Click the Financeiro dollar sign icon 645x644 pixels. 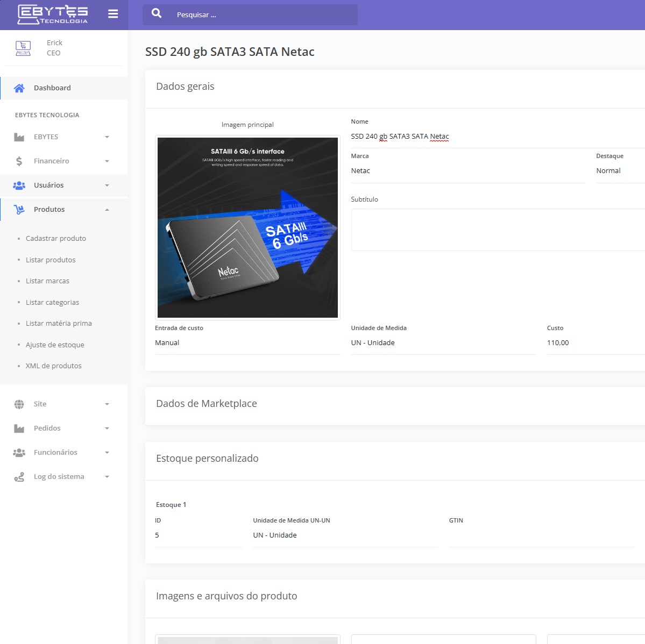click(19, 161)
